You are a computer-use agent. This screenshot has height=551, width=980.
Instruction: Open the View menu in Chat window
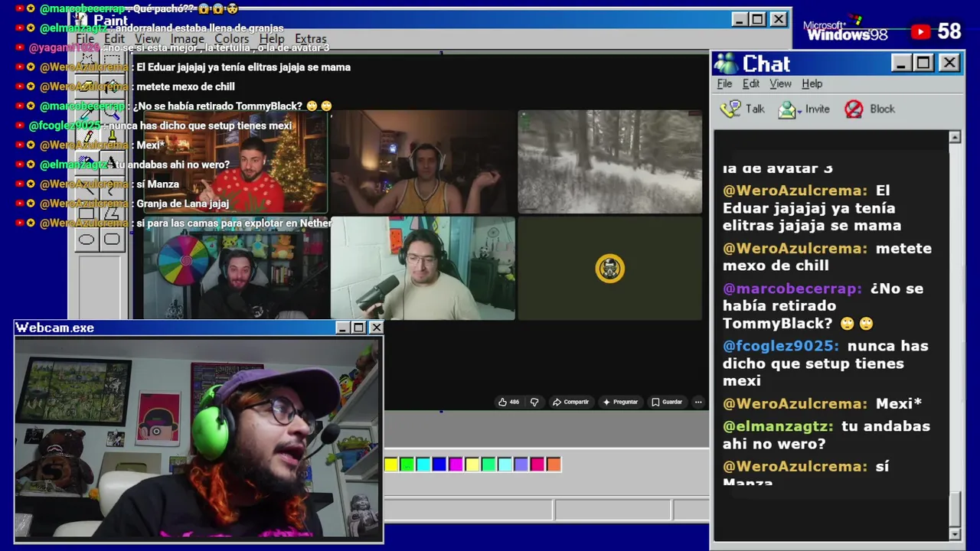(780, 83)
